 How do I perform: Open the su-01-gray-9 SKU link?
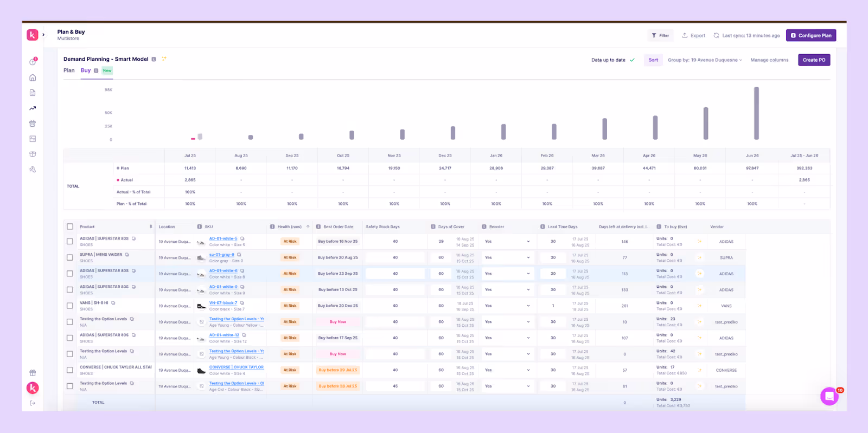pyautogui.click(x=222, y=255)
